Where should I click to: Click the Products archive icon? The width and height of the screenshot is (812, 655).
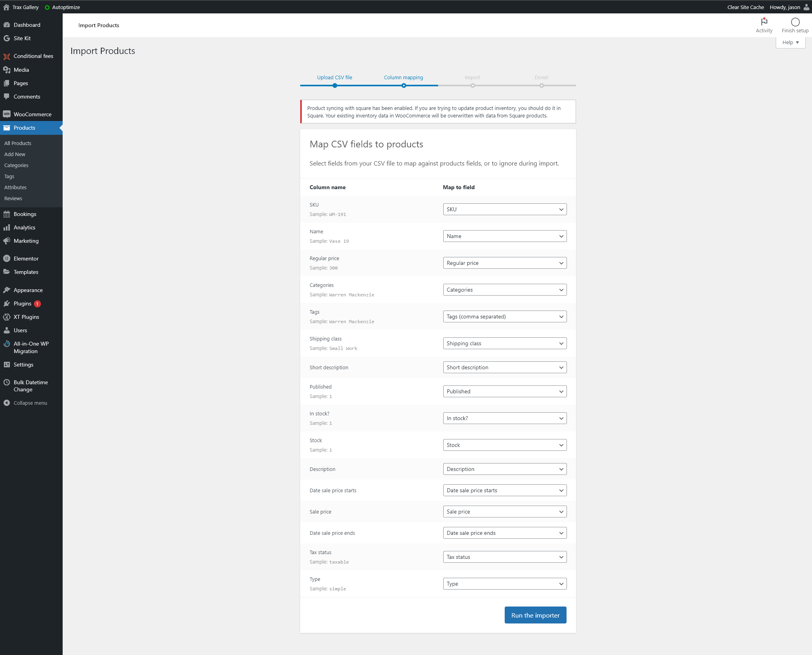[x=7, y=128]
